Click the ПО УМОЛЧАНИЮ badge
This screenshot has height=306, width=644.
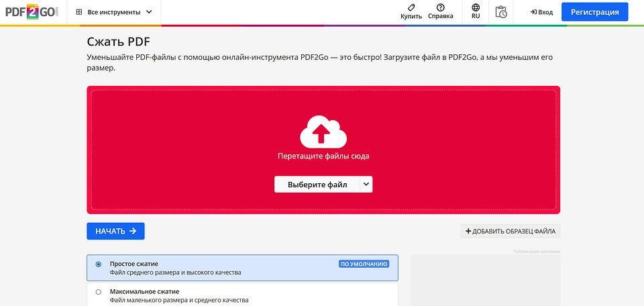(364, 264)
